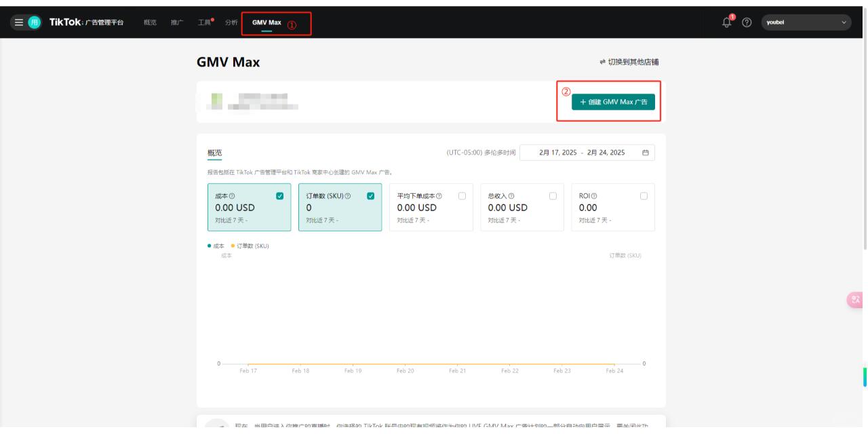868x434 pixels.
Task: Show the info tooltip icon beside 成本
Action: tap(232, 196)
